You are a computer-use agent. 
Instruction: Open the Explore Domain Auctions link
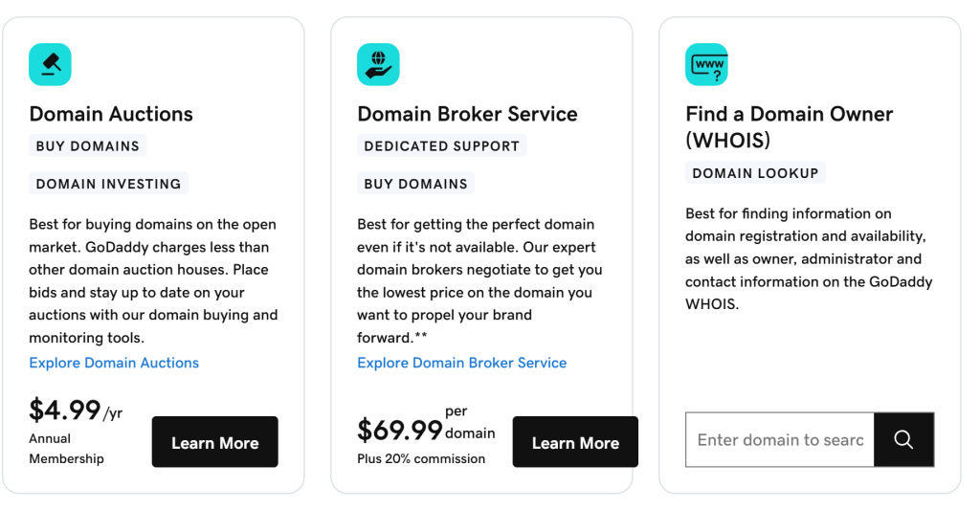114,364
